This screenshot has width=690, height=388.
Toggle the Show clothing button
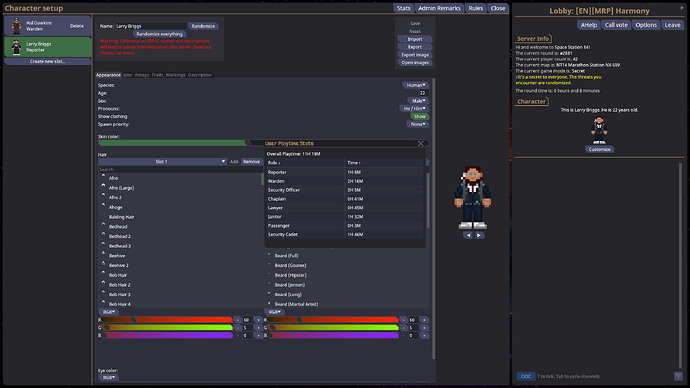(419, 117)
